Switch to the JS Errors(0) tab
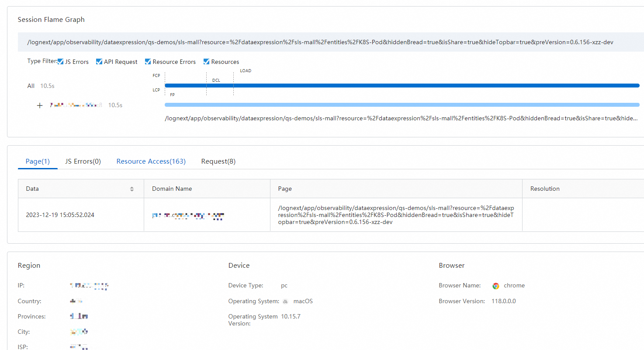Image resolution: width=644 pixels, height=350 pixels. pyautogui.click(x=83, y=161)
